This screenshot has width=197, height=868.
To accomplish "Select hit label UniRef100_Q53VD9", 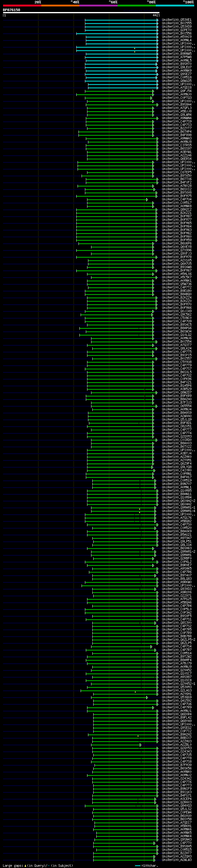I will click(176, 26).
